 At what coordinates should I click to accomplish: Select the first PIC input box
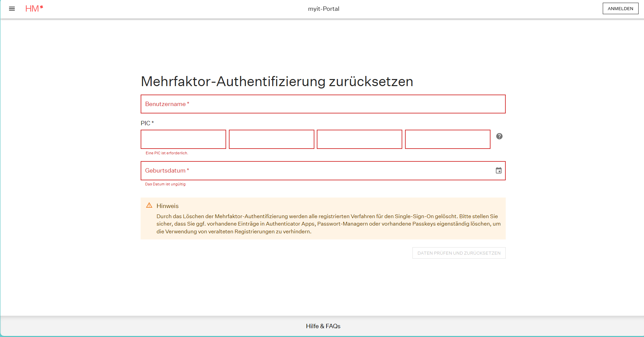[x=183, y=139]
